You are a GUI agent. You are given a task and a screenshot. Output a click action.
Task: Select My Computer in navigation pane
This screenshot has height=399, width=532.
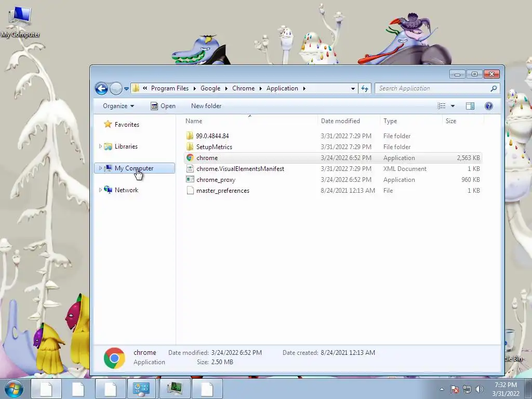click(x=134, y=168)
